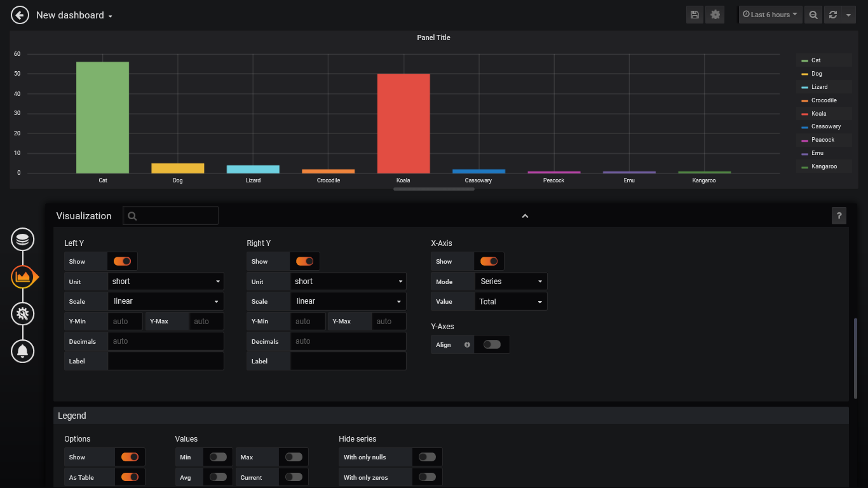This screenshot has height=488, width=868.
Task: Click the Panel Title header
Action: pos(433,37)
